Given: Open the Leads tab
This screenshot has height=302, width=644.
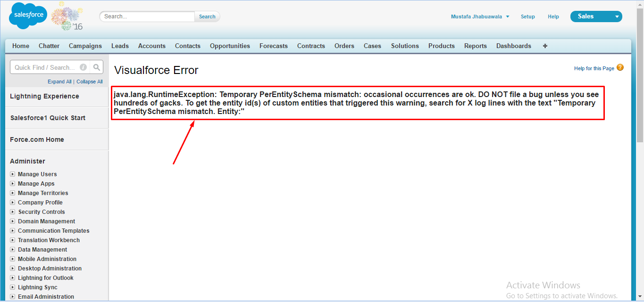Looking at the screenshot, I should coord(120,46).
